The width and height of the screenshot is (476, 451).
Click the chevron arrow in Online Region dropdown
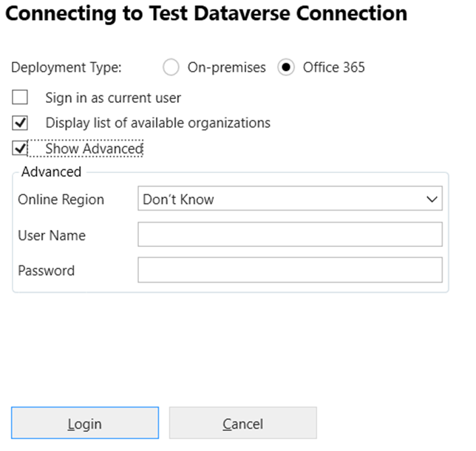click(431, 199)
